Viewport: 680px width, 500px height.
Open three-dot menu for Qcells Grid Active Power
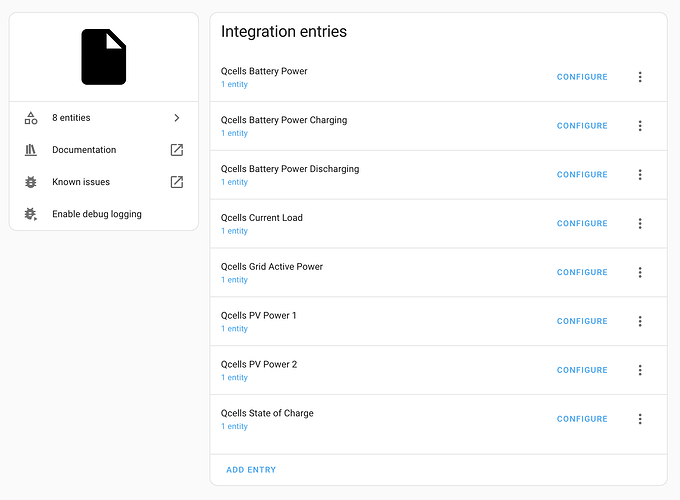click(640, 272)
